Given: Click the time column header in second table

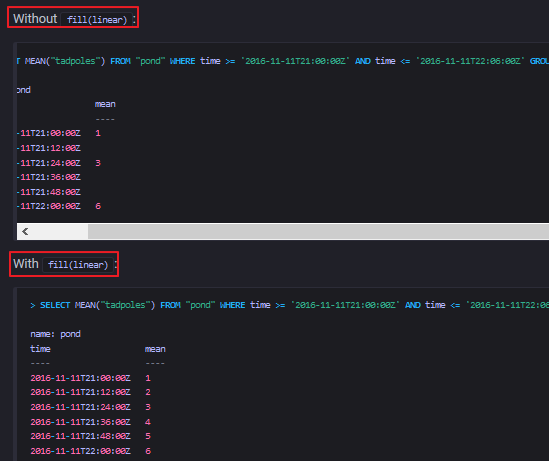Looking at the screenshot, I should [x=40, y=349].
